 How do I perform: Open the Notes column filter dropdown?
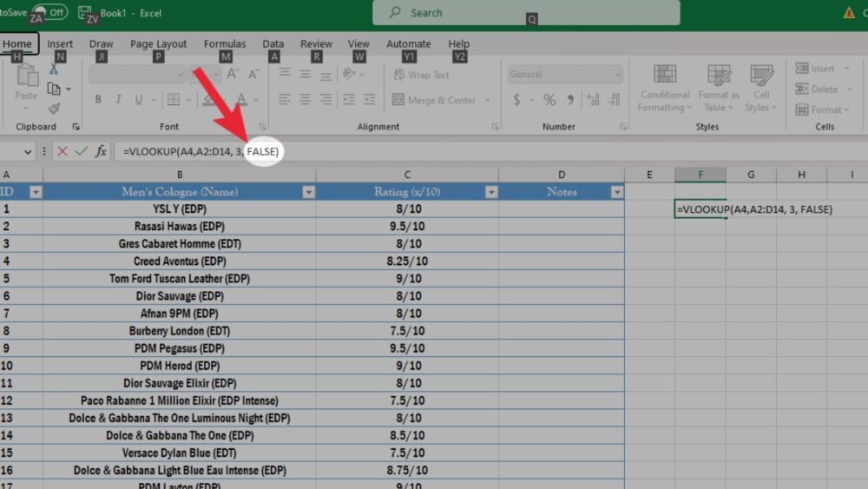pyautogui.click(x=616, y=192)
